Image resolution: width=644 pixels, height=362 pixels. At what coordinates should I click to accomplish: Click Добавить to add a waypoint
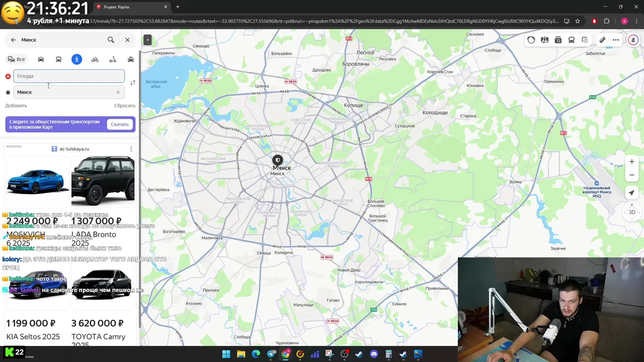click(x=16, y=106)
